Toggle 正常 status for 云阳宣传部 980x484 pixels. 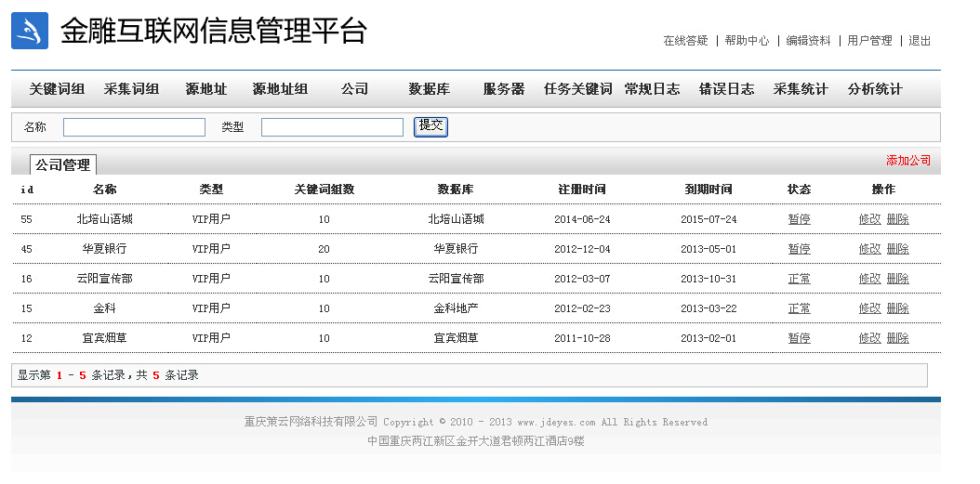tap(800, 279)
